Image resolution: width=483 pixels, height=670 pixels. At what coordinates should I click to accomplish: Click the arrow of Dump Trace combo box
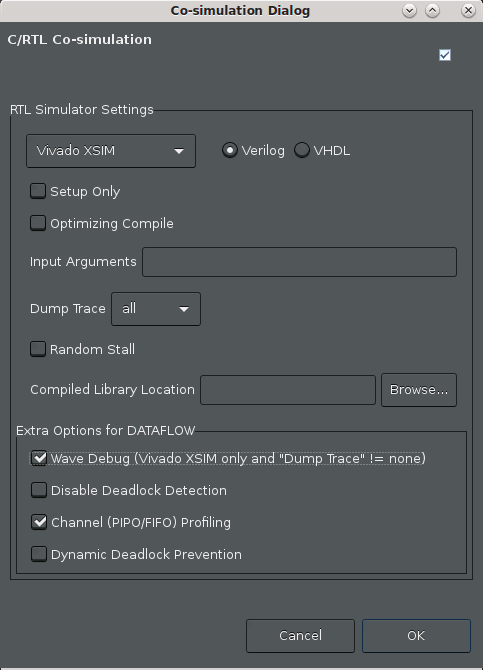tap(184, 309)
